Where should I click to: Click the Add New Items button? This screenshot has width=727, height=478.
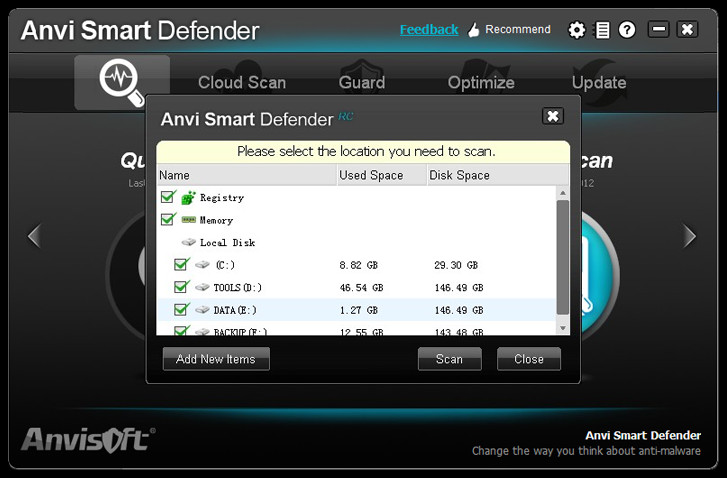pos(216,359)
